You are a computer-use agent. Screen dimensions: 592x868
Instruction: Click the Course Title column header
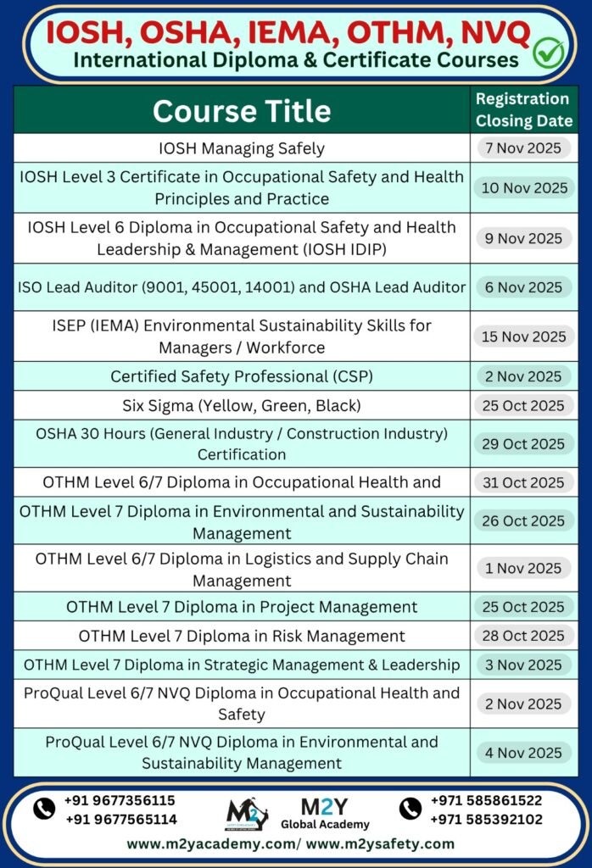point(242,110)
